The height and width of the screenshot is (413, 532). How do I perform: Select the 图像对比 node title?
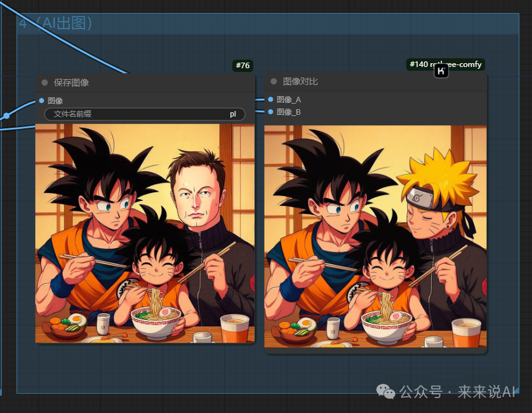click(x=300, y=81)
